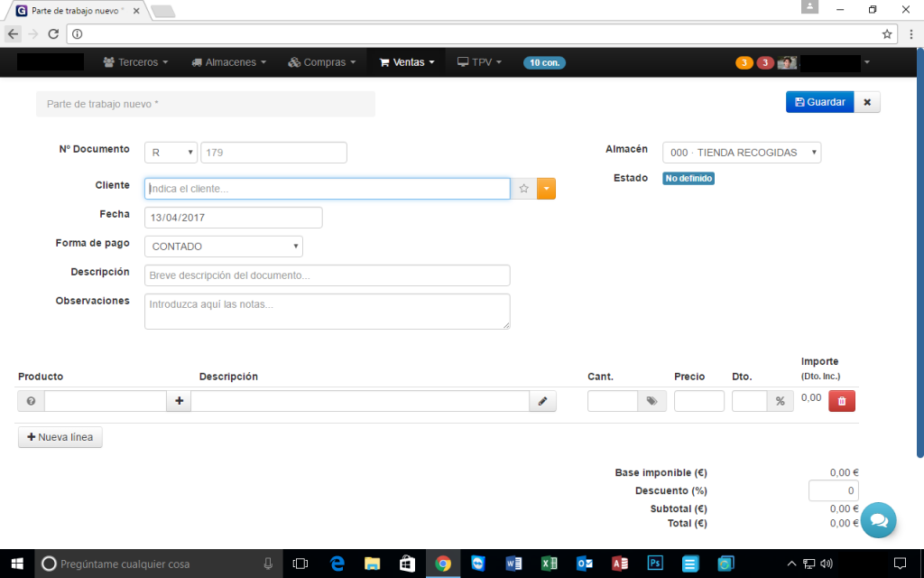The height and width of the screenshot is (578, 924).
Task: Open the Terceros menu
Action: (x=136, y=62)
